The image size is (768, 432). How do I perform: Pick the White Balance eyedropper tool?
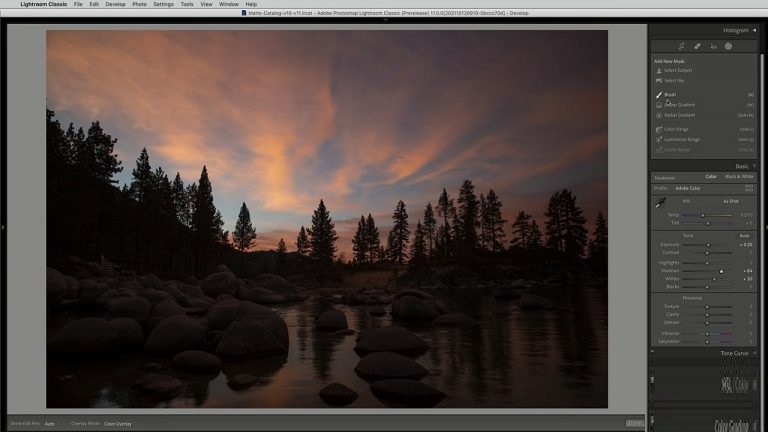(x=660, y=202)
